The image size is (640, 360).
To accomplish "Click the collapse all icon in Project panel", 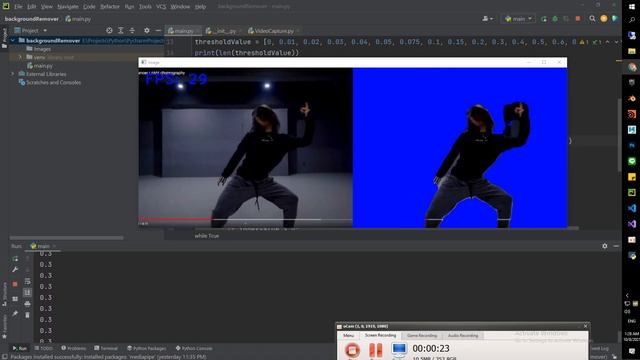I will pyautogui.click(x=132, y=31).
